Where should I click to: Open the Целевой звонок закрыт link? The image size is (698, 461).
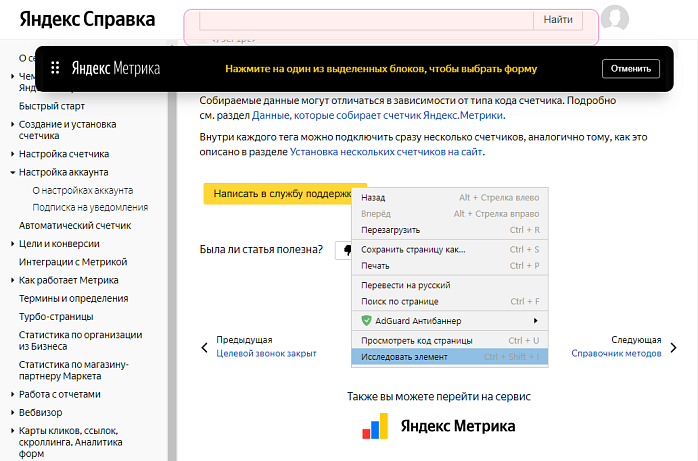(266, 353)
